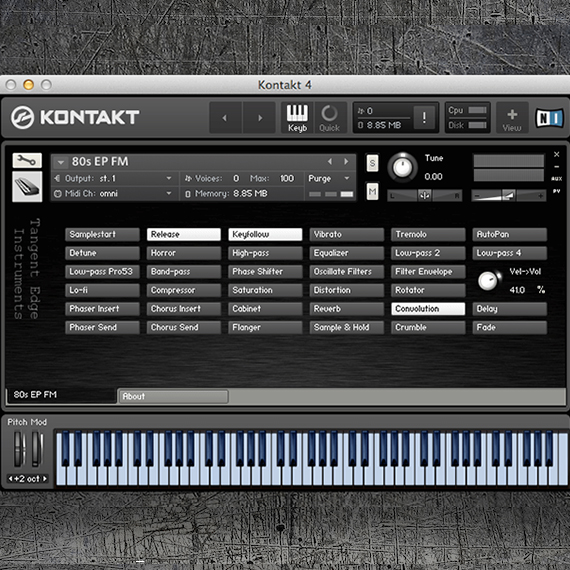Close the 80s EP FM instrument
570x570 pixels.
click(x=557, y=154)
